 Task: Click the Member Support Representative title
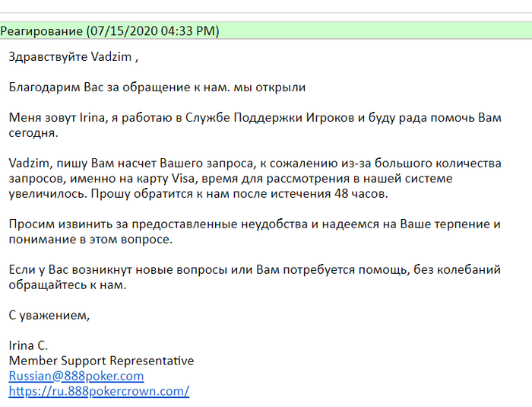pos(101,361)
